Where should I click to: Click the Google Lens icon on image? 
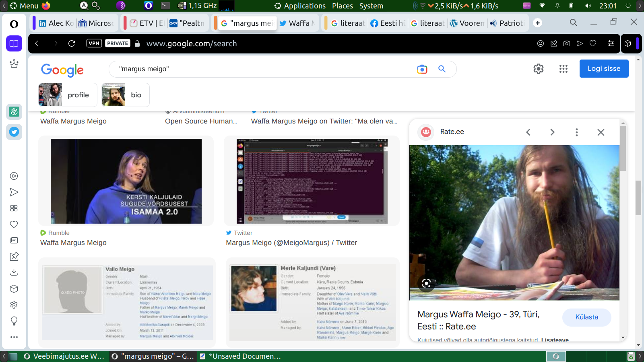point(426,283)
